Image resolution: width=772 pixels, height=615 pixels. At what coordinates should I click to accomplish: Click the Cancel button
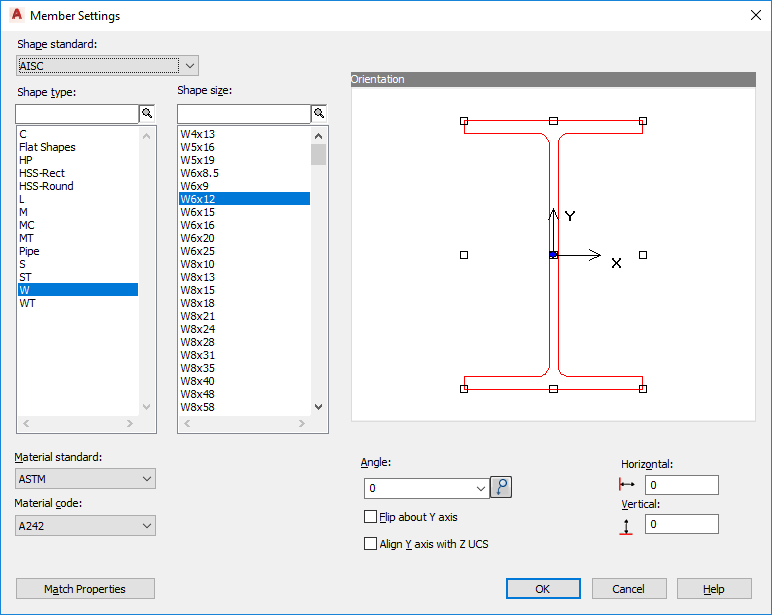pyautogui.click(x=629, y=588)
